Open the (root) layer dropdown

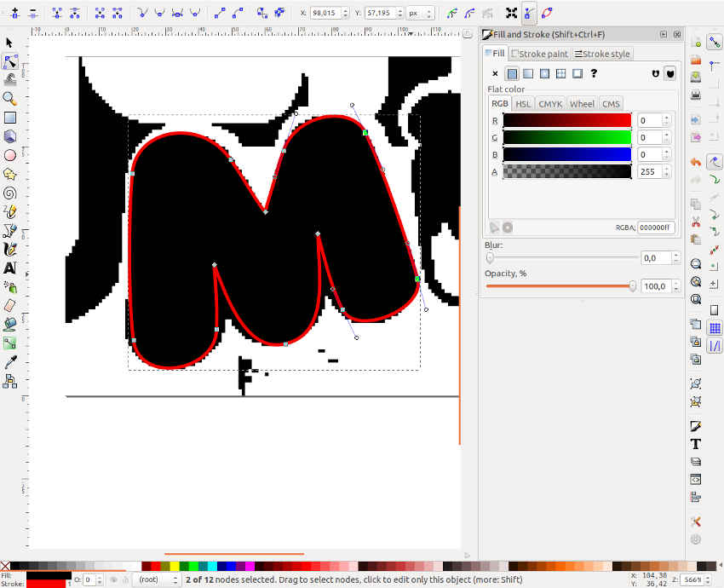coord(157,579)
